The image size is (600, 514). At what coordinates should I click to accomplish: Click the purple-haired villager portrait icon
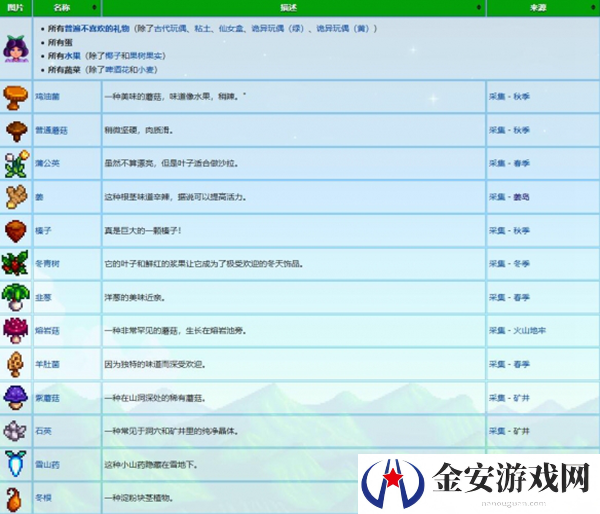16,49
